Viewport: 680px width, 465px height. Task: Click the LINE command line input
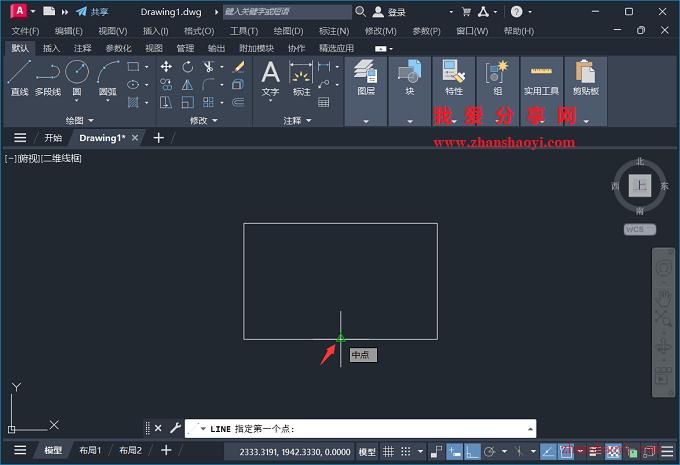point(361,429)
